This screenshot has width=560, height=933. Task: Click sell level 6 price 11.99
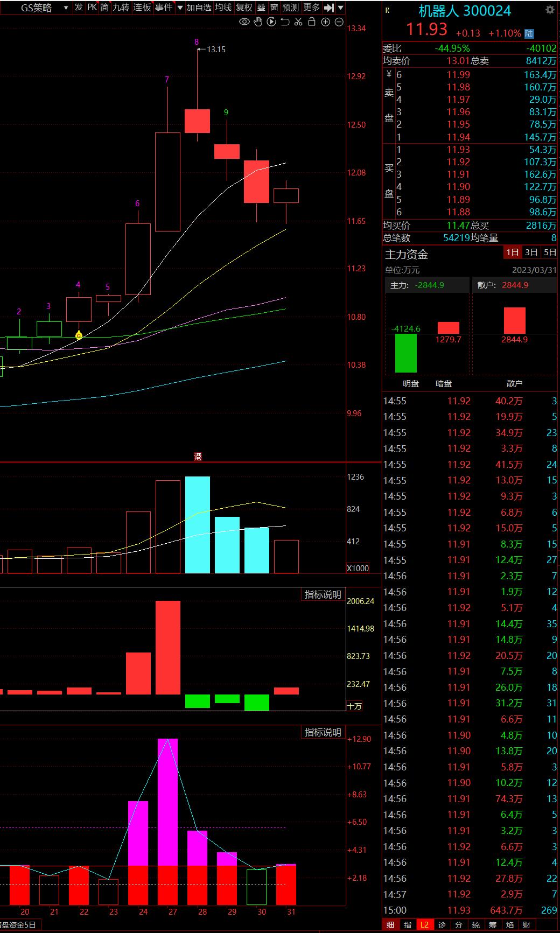tap(458, 75)
